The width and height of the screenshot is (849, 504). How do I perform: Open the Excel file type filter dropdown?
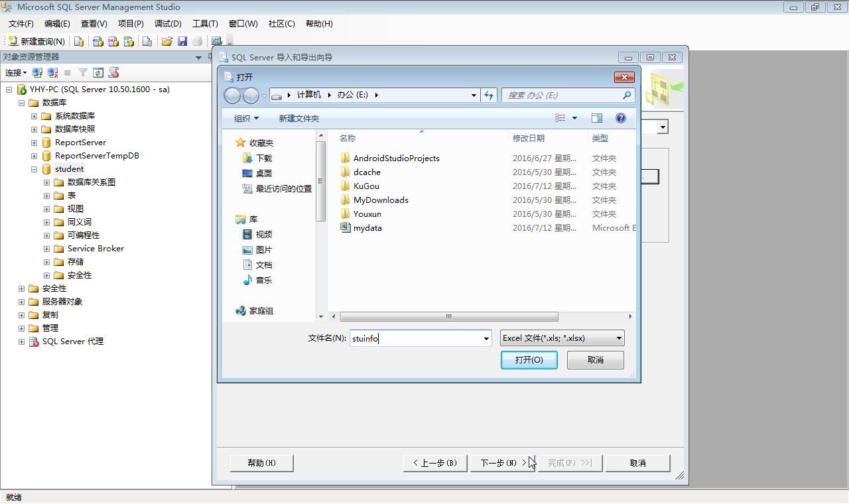562,338
